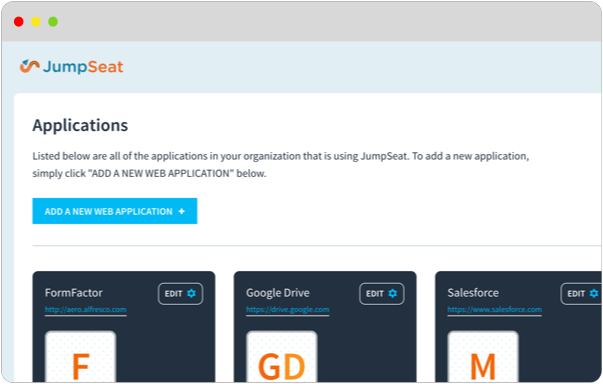This screenshot has height=384, width=603.
Task: Click the gear icon on Google Drive card
Action: pyautogui.click(x=393, y=294)
